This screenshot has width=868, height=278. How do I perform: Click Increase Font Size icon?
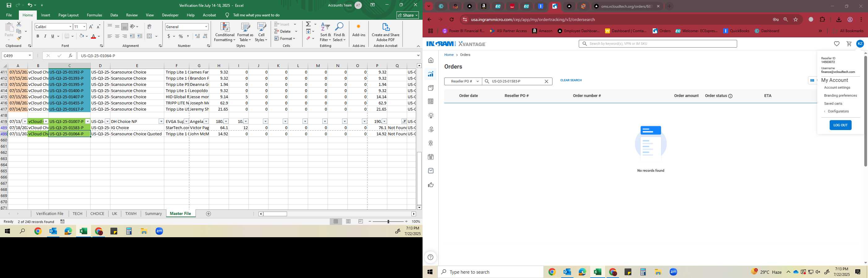coord(91,27)
